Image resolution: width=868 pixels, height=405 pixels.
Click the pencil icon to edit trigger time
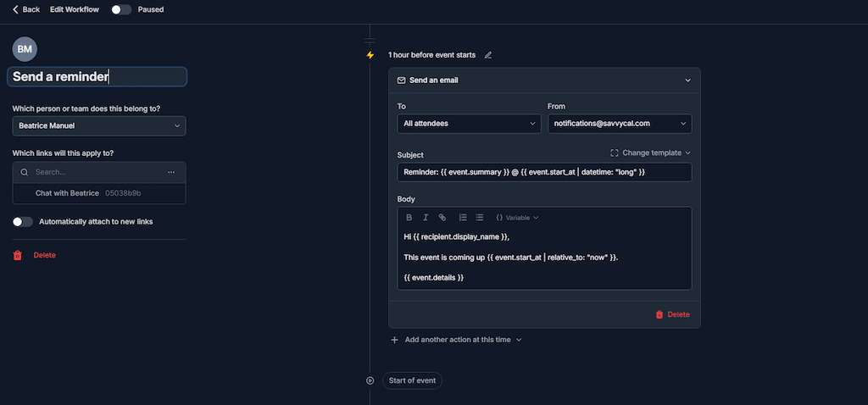point(488,55)
